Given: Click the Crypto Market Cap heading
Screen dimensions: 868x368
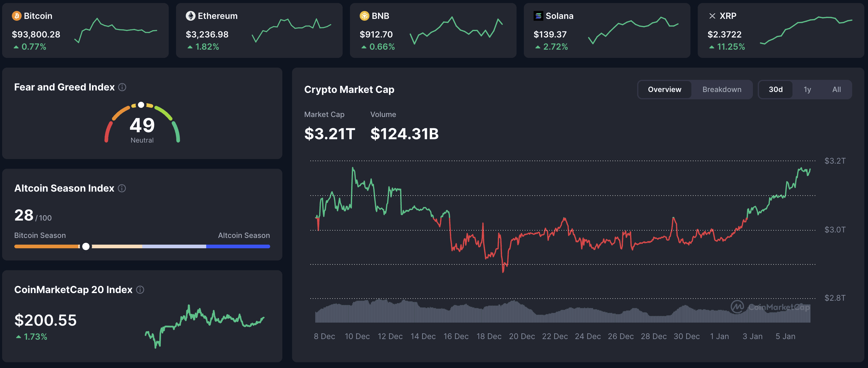Looking at the screenshot, I should pos(349,89).
